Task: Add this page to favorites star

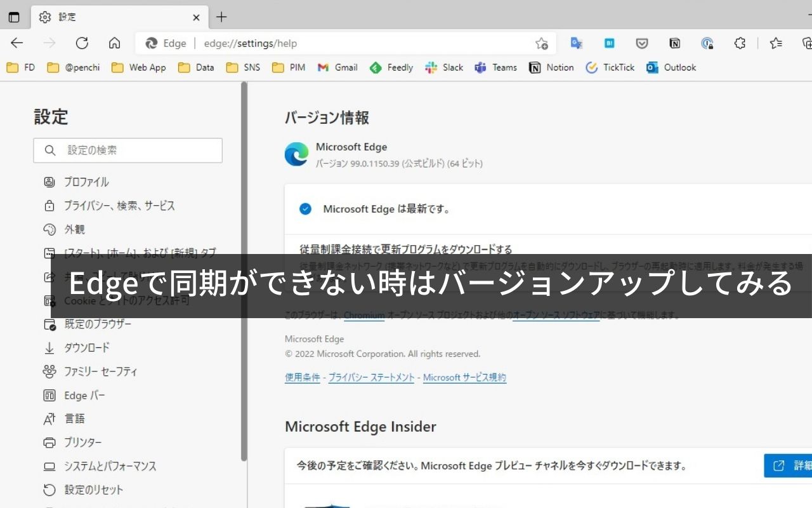Action: click(541, 43)
